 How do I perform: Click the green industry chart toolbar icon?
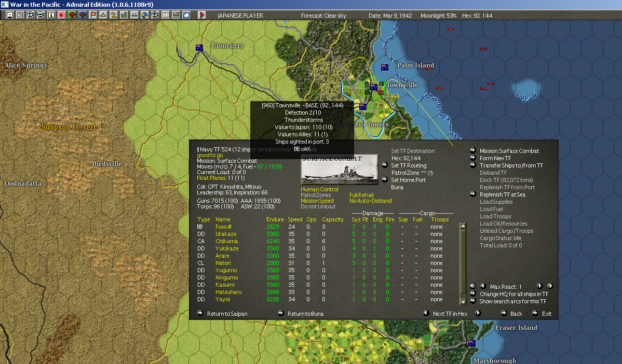(124, 15)
